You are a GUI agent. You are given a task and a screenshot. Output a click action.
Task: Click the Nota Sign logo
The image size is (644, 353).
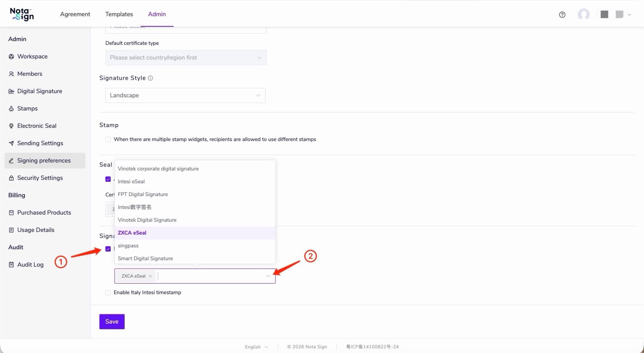[22, 14]
